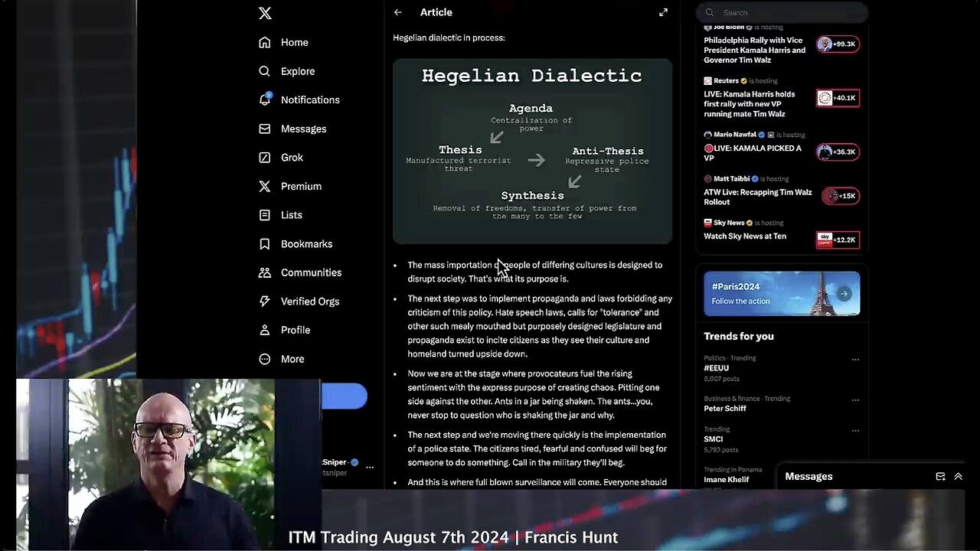
Task: Follow the action on #Paris2024 banner
Action: pyautogui.click(x=844, y=293)
